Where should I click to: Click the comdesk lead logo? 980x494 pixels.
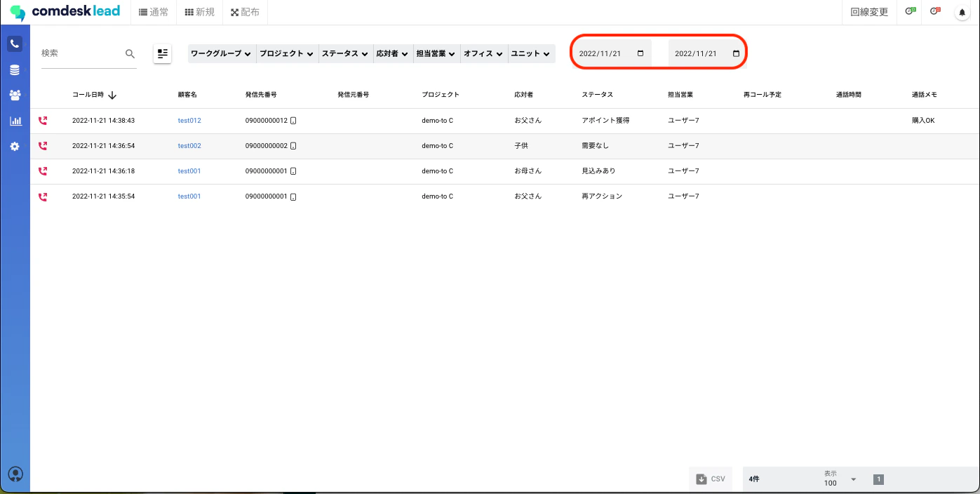coord(65,12)
